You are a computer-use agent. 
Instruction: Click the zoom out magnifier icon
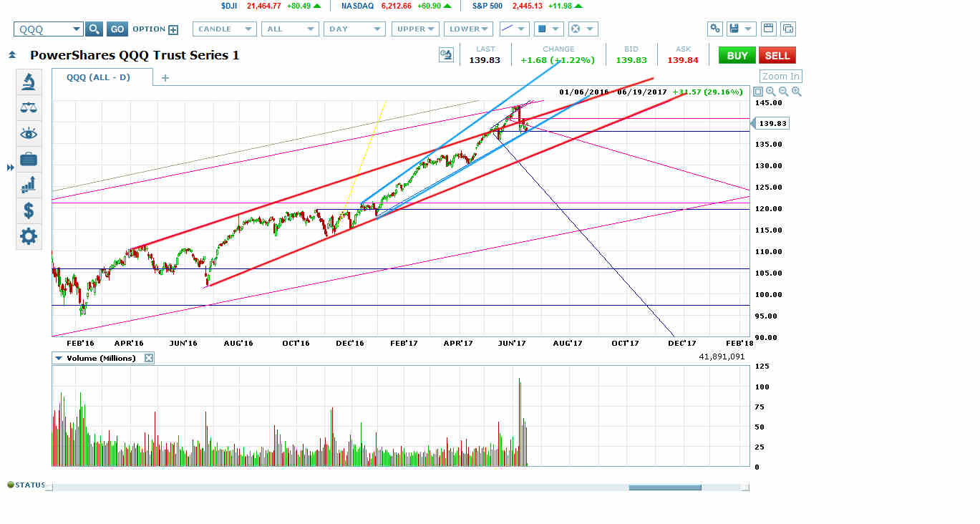pyautogui.click(x=784, y=92)
